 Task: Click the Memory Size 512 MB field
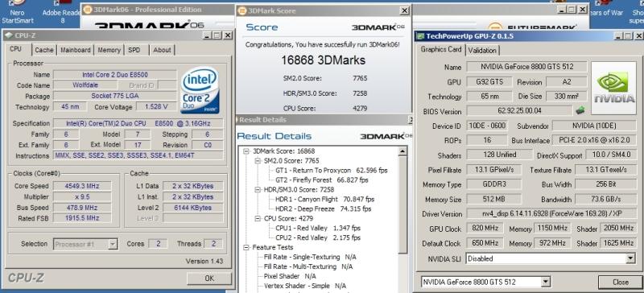[494, 200]
